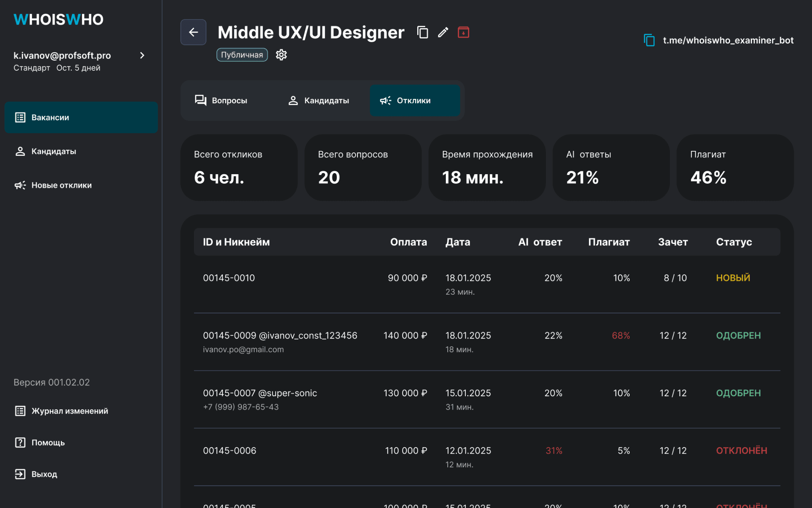Sort by Оплата column header
812x508 pixels.
click(409, 242)
